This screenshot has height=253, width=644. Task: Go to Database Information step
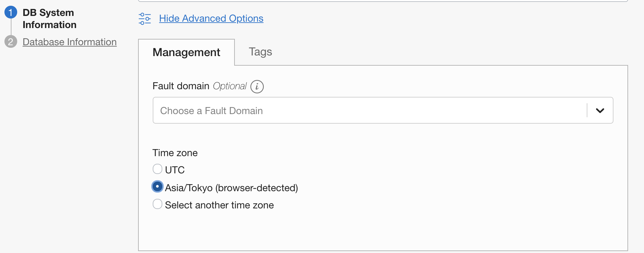point(70,42)
